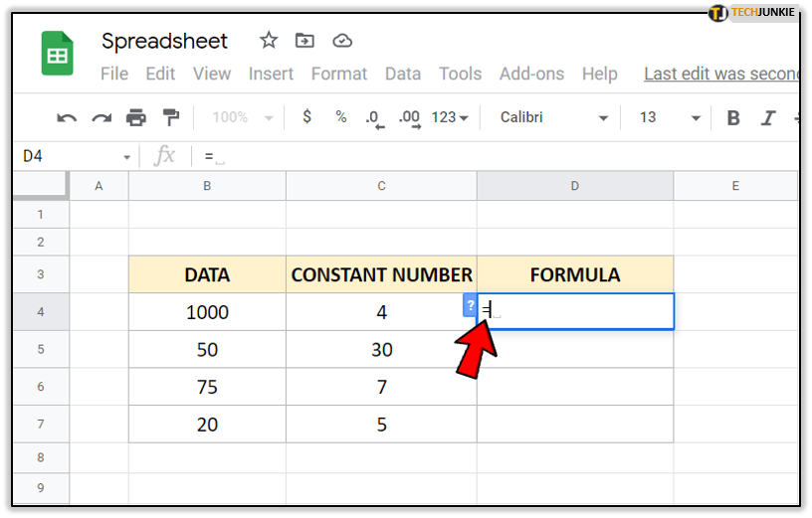Select the paint format roller icon

click(170, 118)
